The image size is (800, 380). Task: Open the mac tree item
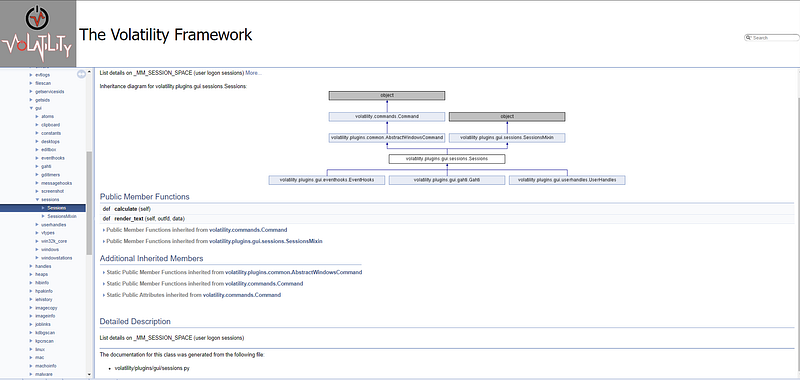pyautogui.click(x=39, y=358)
